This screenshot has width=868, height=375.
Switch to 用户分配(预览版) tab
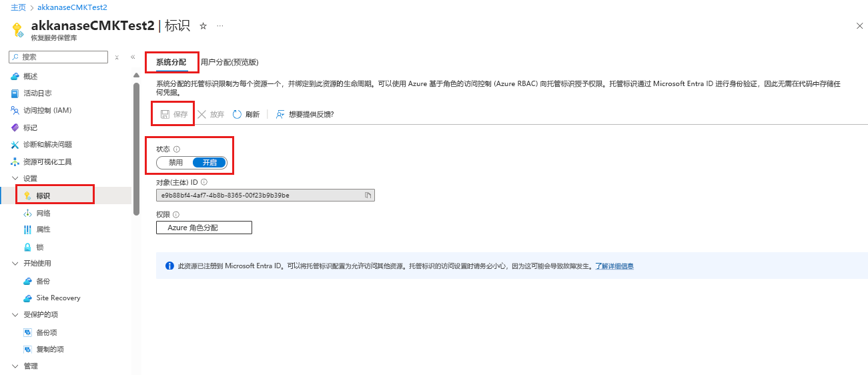tap(230, 62)
